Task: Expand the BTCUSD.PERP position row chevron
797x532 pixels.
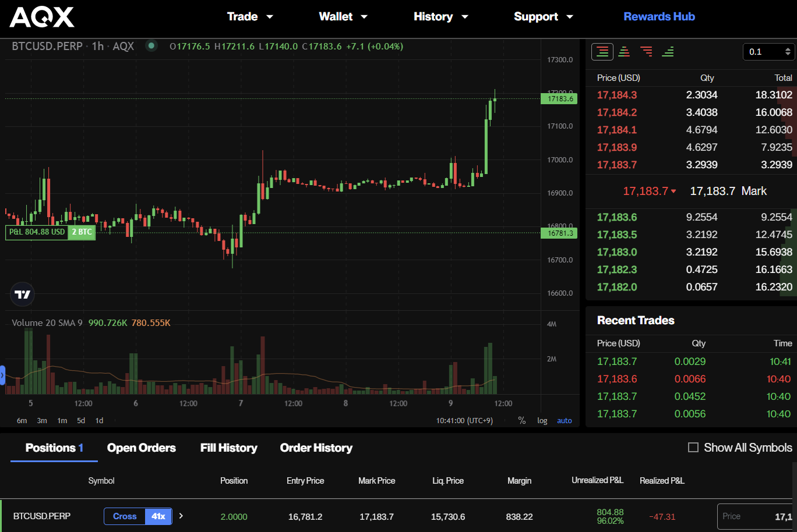Action: [x=181, y=516]
